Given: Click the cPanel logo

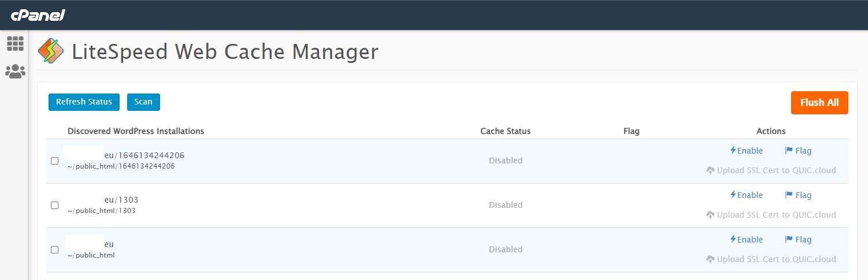Looking at the screenshot, I should tap(38, 15).
